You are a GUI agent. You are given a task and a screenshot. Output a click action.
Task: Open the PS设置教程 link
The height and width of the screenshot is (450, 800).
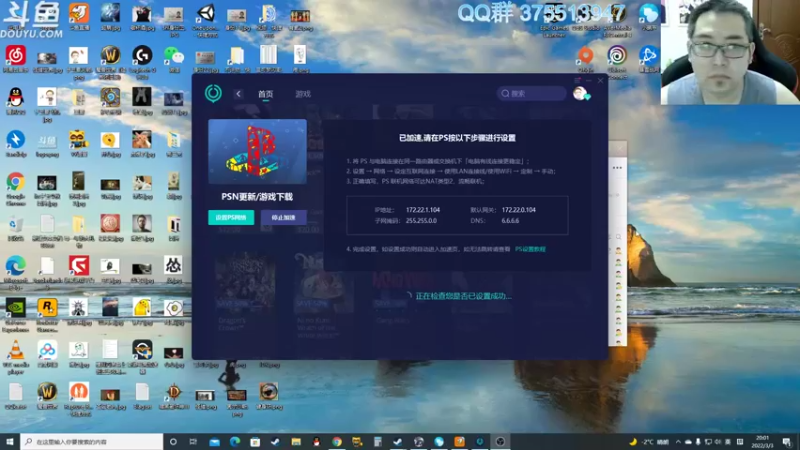(x=530, y=249)
